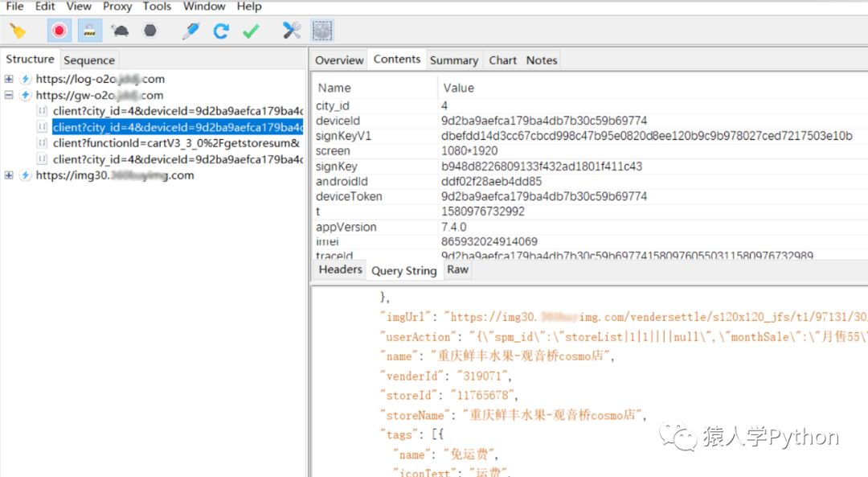The height and width of the screenshot is (477, 868).
Task: Repeat the selected request with the refresh icon
Action: point(221,31)
